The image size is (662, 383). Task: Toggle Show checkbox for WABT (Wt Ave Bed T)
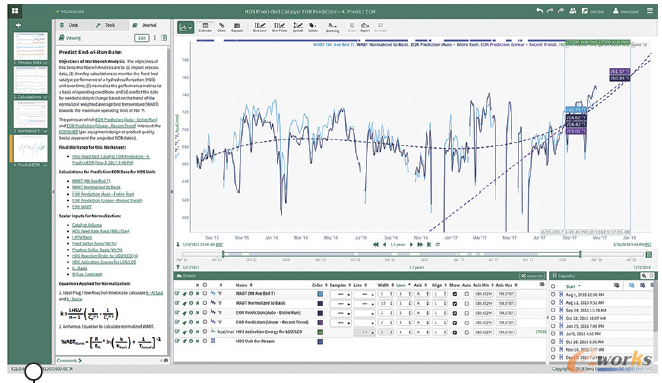[x=455, y=294]
